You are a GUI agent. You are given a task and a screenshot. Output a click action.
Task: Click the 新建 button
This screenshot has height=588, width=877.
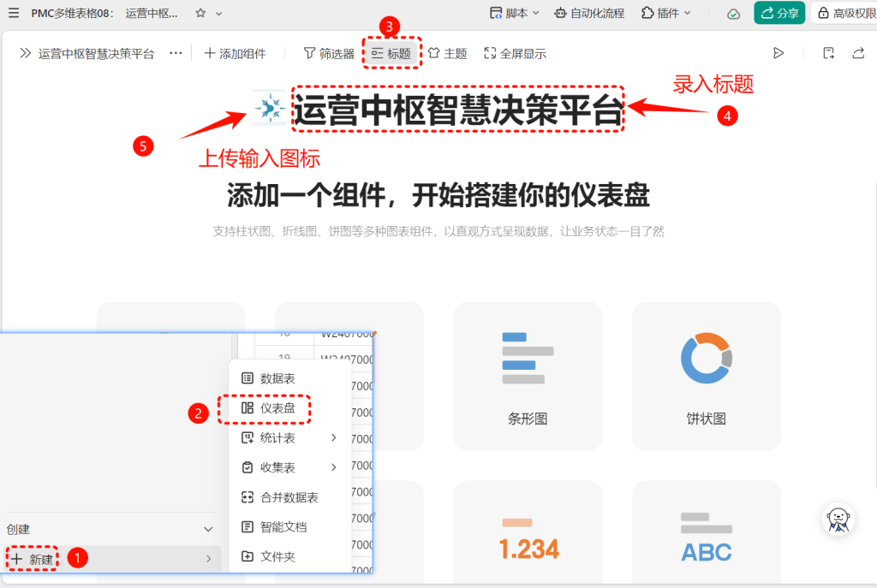tap(33, 559)
